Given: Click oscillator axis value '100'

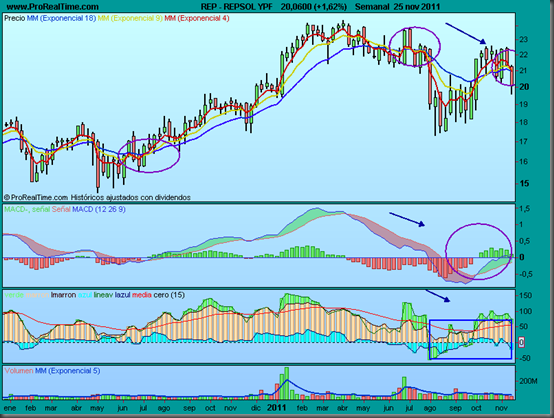Looking at the screenshot, I should pos(525,311).
